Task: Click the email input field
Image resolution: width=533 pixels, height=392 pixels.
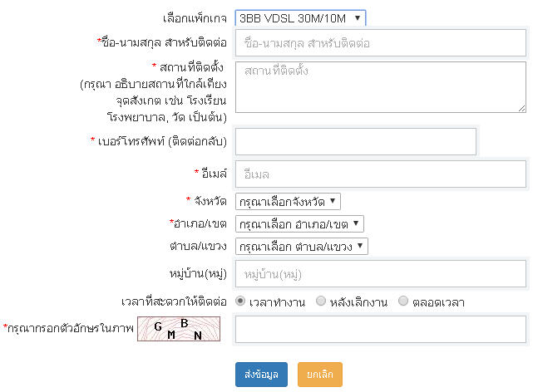Action: 381,174
